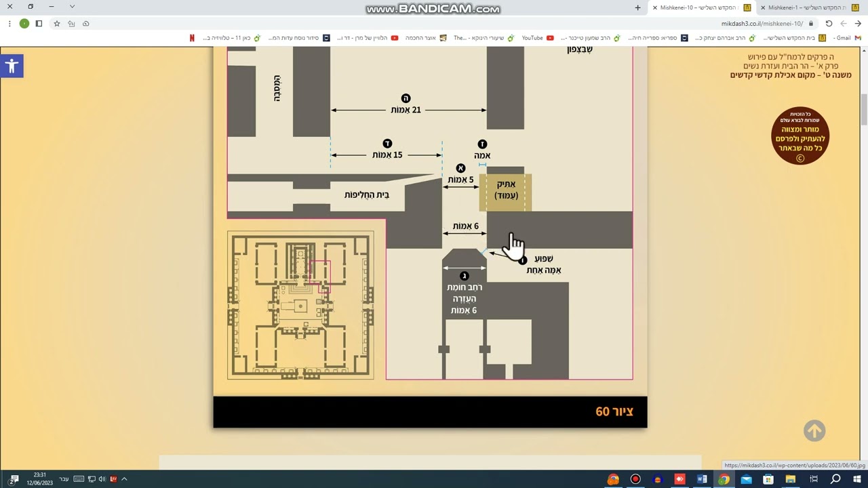This screenshot has width=868, height=488.
Task: Open the 'אוצר החכמה' bookmark
Action: (426, 38)
